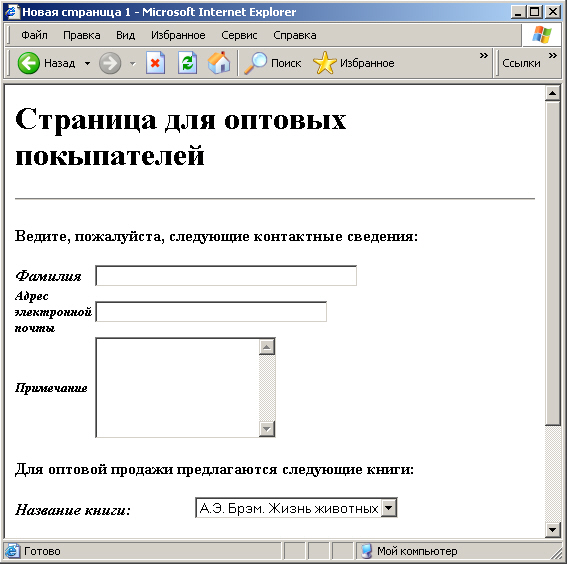Open the Back button history dropdown arrow
Viewport: 567px width, 564px height.
(88, 63)
